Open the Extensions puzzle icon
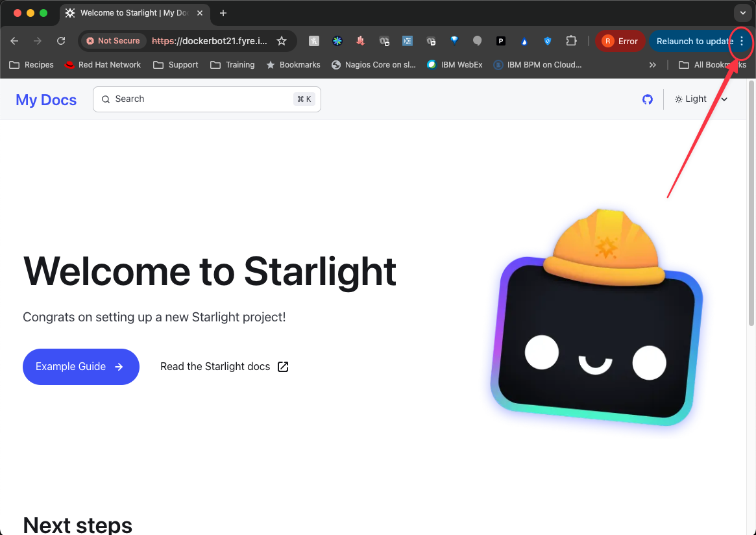The height and width of the screenshot is (535, 756). 571,41
